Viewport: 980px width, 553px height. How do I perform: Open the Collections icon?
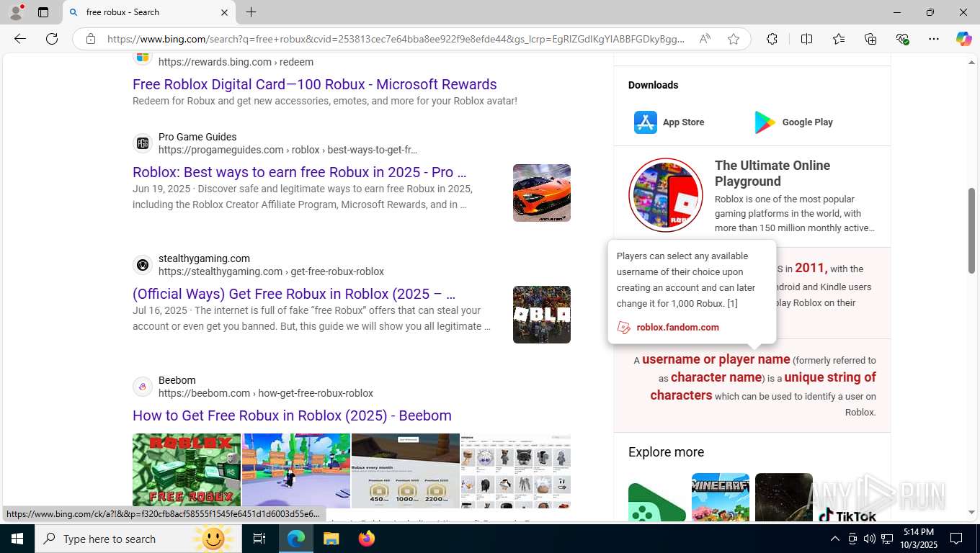click(x=870, y=39)
